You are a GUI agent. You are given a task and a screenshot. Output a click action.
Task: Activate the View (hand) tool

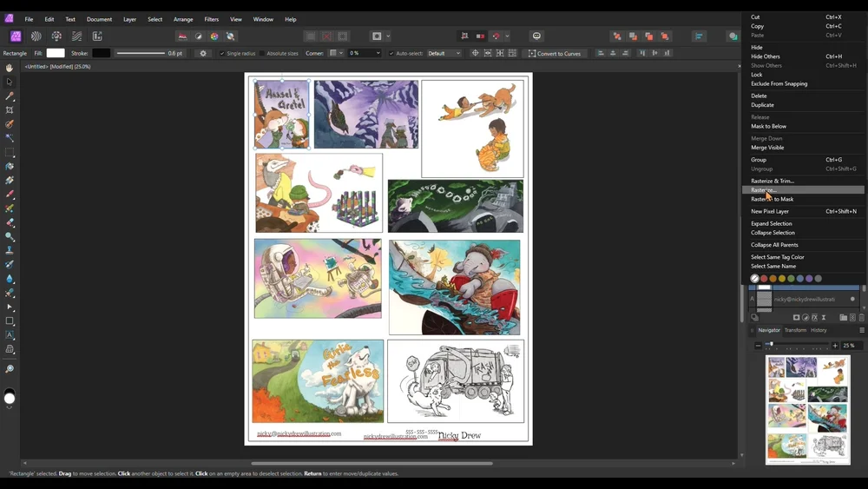(x=10, y=68)
